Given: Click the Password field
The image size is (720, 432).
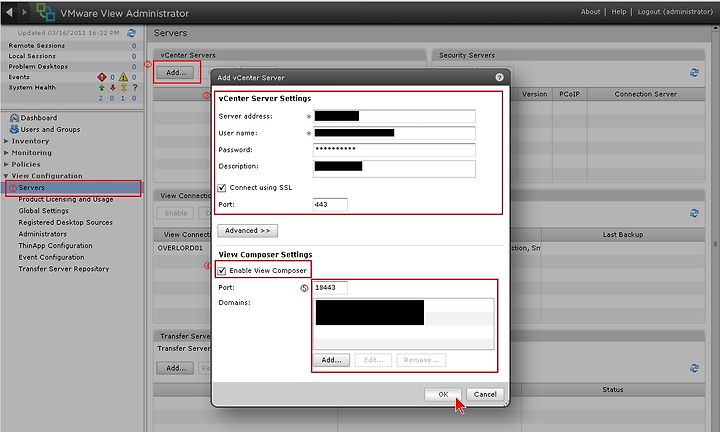Looking at the screenshot, I should tap(394, 150).
